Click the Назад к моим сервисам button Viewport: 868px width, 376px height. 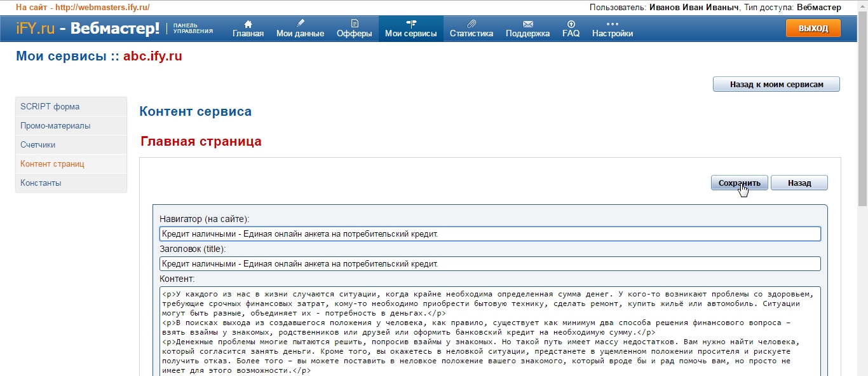tap(776, 85)
